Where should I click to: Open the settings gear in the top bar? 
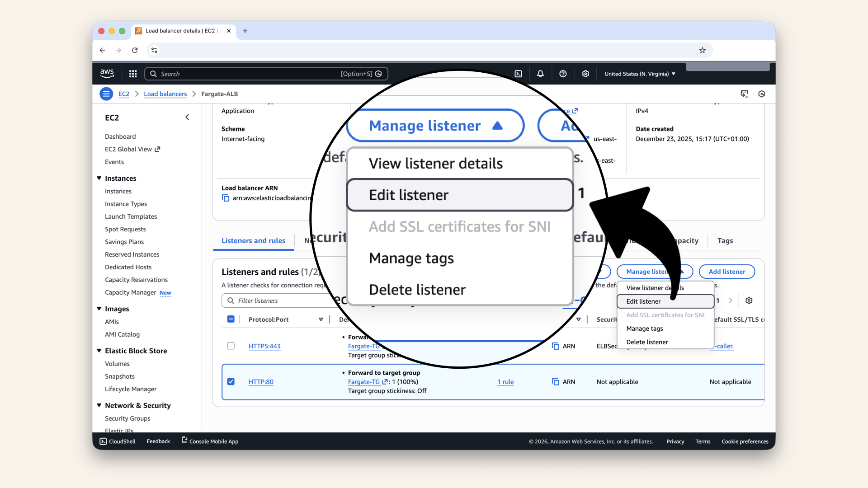click(585, 74)
